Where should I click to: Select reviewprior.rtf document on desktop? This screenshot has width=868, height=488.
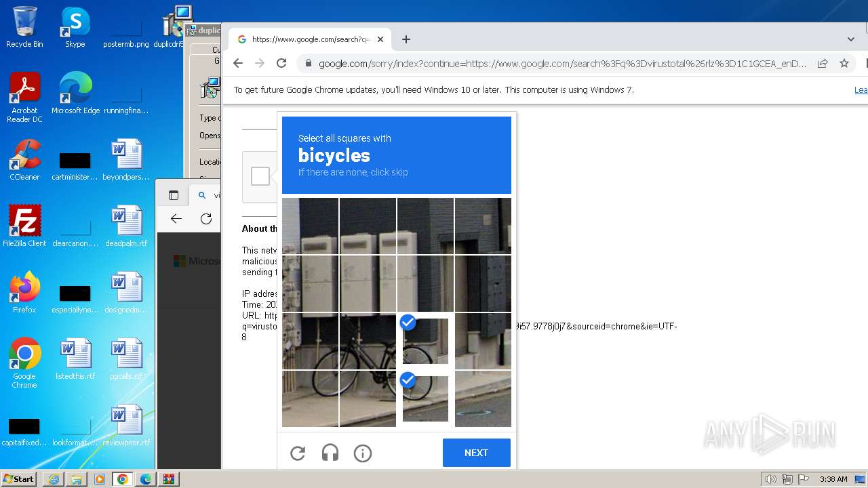tap(126, 426)
